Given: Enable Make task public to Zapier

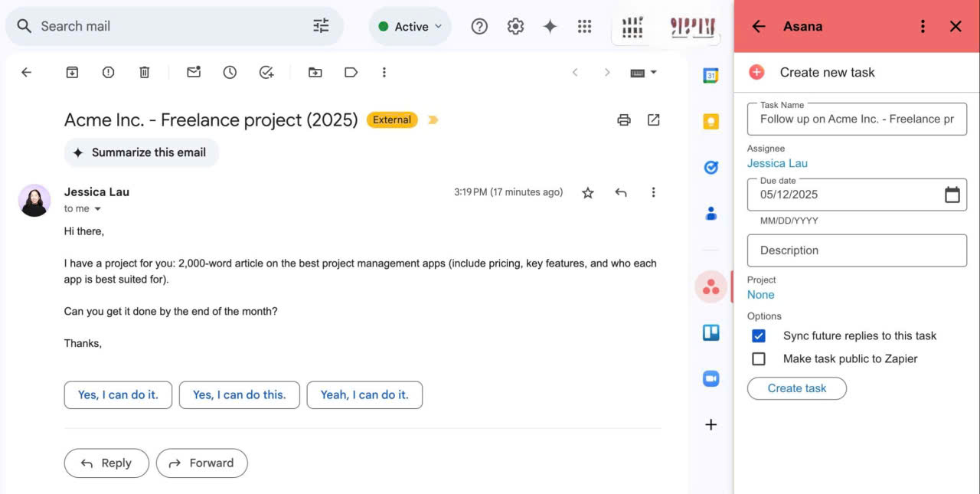Looking at the screenshot, I should coord(759,359).
